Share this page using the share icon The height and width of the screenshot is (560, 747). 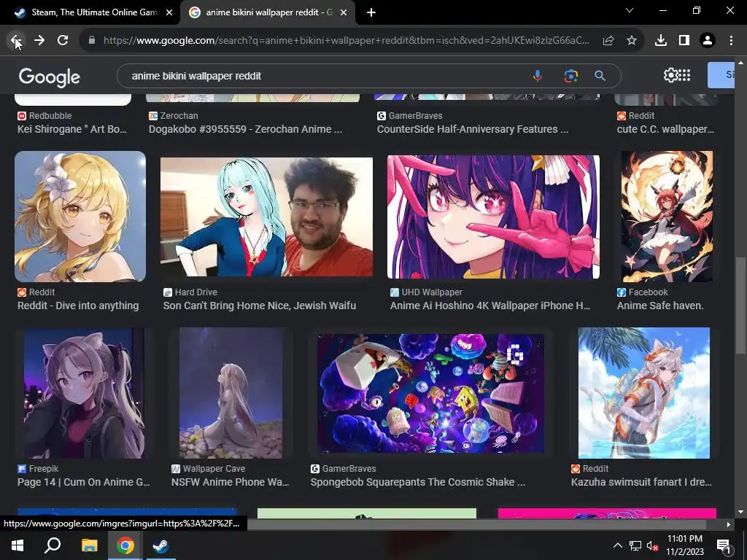[608, 41]
